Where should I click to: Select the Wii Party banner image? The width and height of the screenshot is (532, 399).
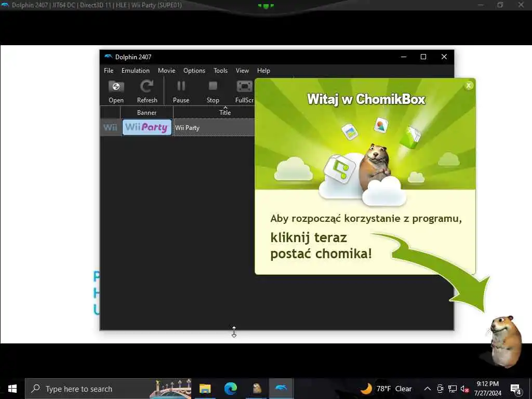click(x=147, y=127)
